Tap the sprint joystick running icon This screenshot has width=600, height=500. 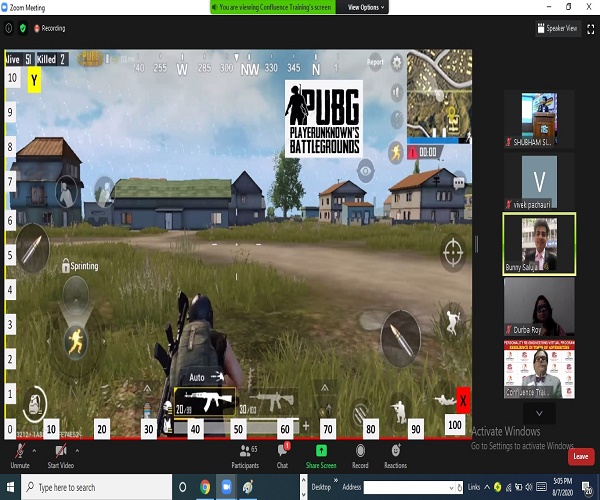tap(75, 341)
